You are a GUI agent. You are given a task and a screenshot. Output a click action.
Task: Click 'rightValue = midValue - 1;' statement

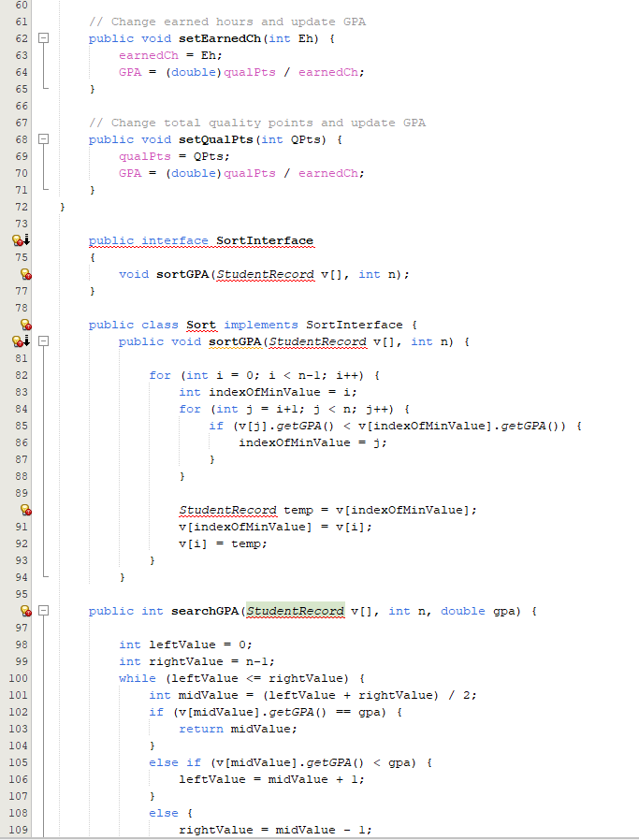pyautogui.click(x=275, y=830)
